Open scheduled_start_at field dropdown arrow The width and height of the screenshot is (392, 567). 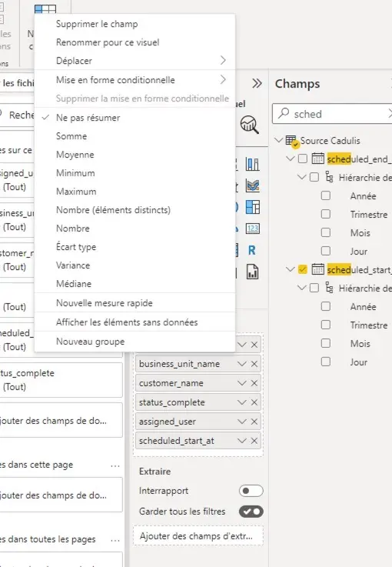point(241,440)
